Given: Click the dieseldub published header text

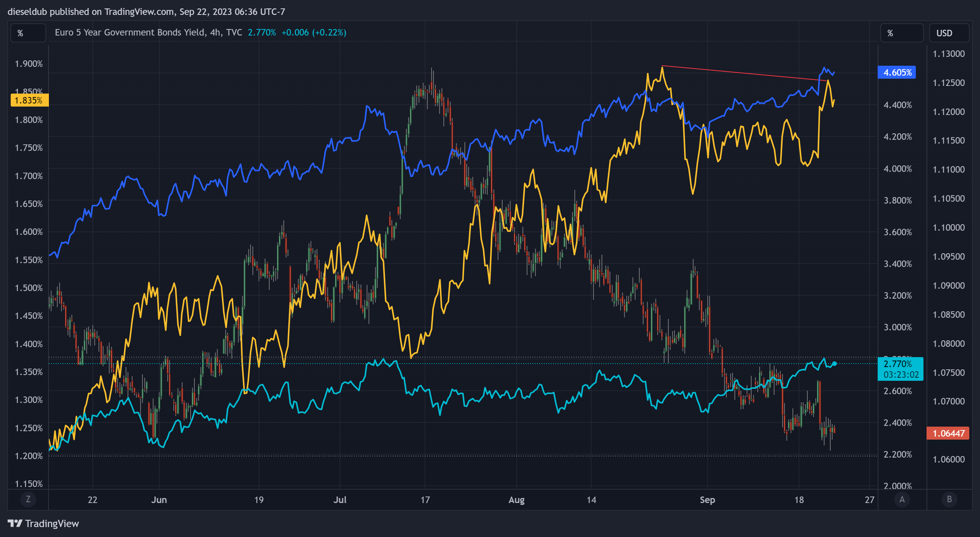Looking at the screenshot, I should (146, 11).
